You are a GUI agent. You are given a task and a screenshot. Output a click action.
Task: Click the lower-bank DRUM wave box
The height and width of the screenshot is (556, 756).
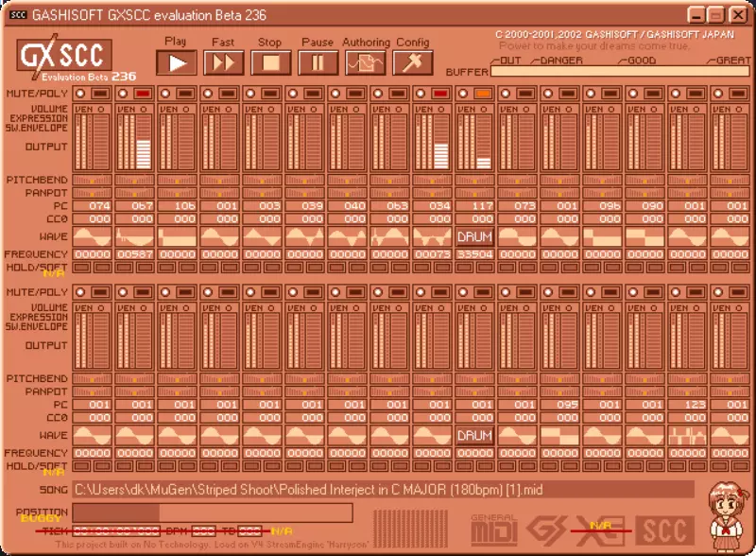(475, 435)
